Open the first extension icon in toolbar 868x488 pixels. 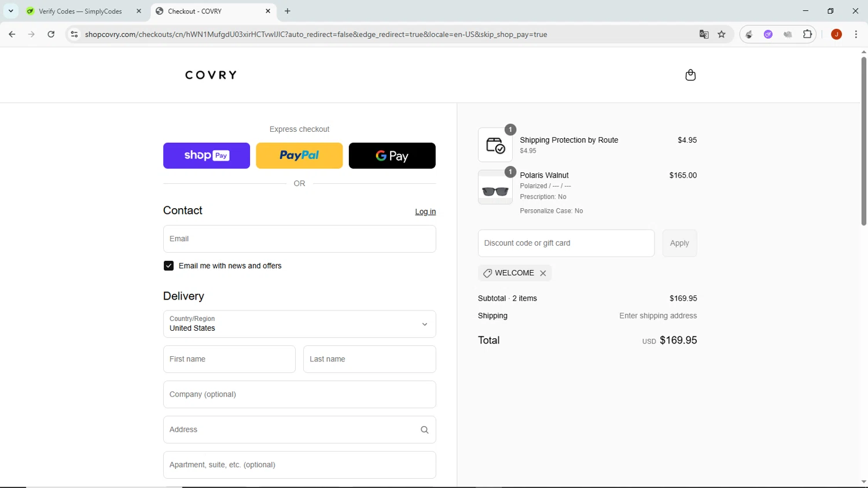coord(749,34)
